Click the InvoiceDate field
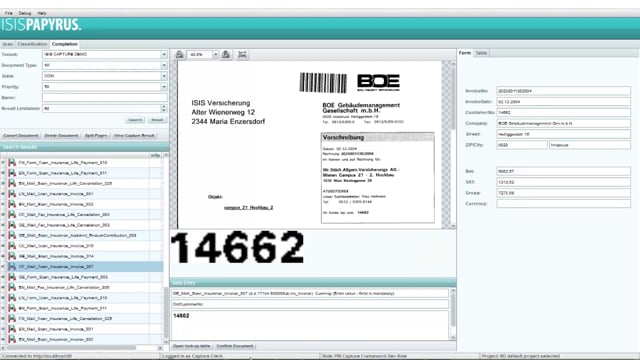640x360 pixels. (563, 102)
